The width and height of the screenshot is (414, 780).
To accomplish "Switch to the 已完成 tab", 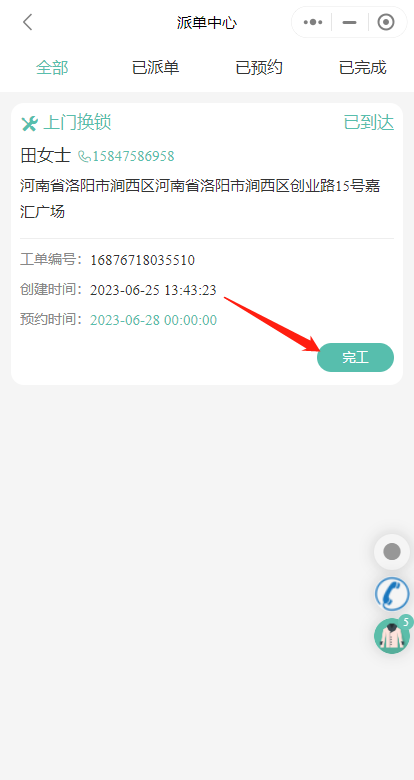I will 362,68.
